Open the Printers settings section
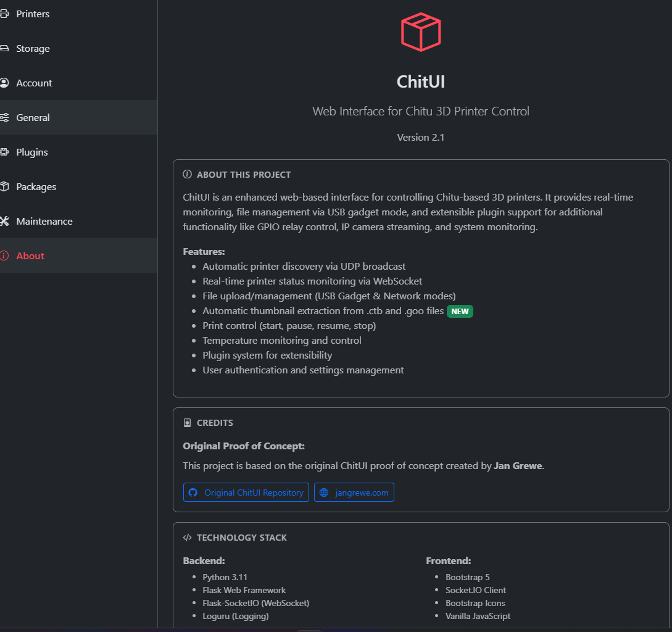This screenshot has height=632, width=672. pos(33,14)
